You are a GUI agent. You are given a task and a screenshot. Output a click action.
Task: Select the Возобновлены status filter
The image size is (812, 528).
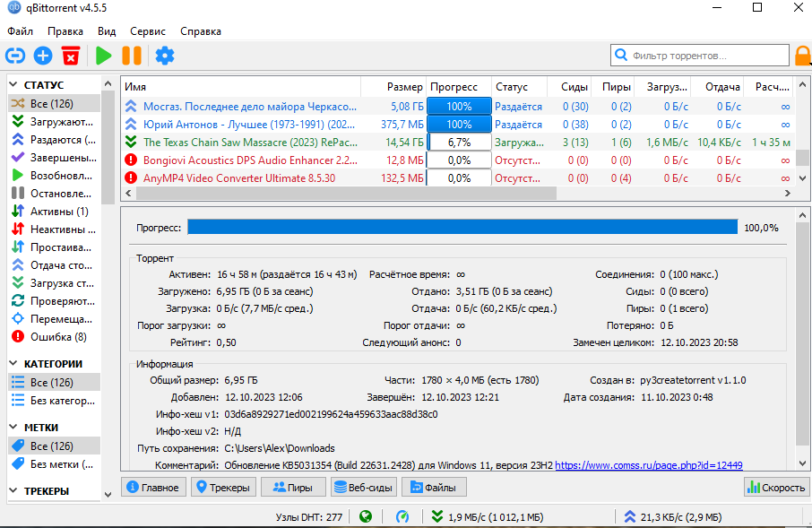pos(55,176)
